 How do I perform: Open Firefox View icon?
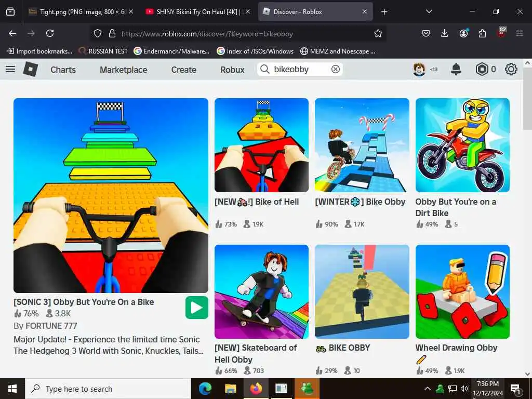pos(10,12)
